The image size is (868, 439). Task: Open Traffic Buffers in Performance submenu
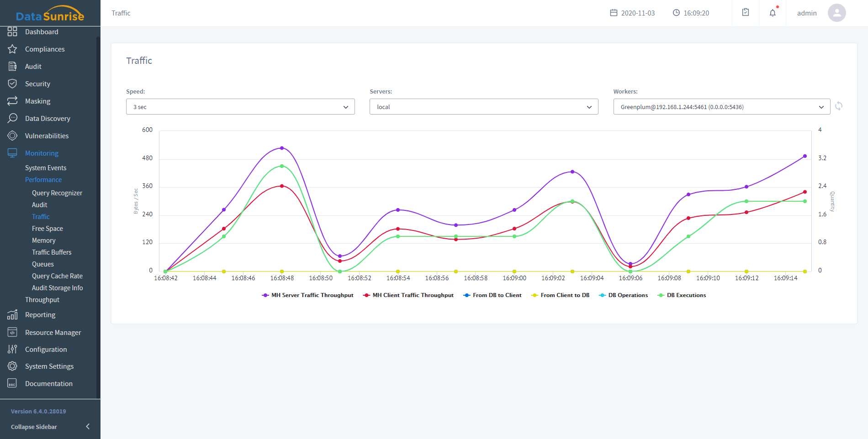[x=52, y=252]
